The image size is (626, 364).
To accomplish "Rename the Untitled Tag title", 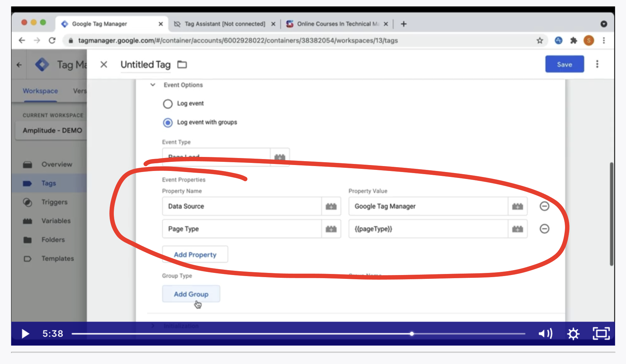I will point(145,65).
